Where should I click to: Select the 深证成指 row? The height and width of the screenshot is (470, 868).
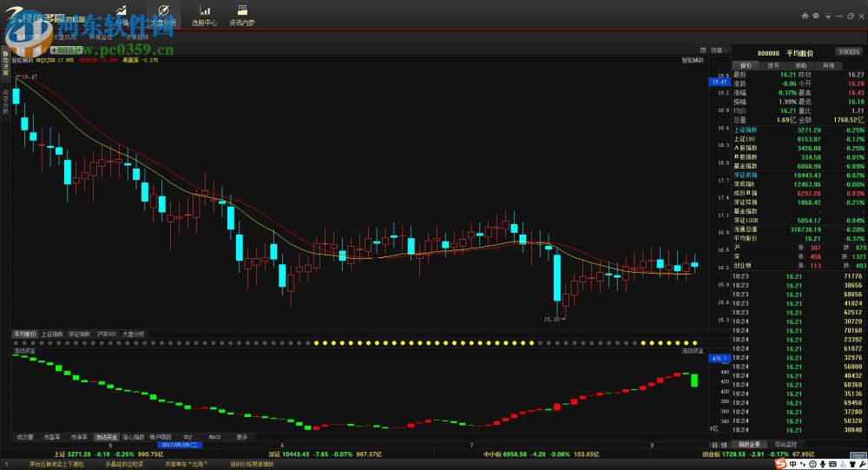pos(799,175)
